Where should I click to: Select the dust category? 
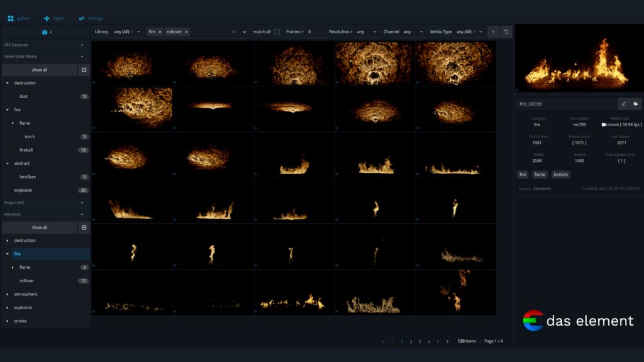(24, 96)
